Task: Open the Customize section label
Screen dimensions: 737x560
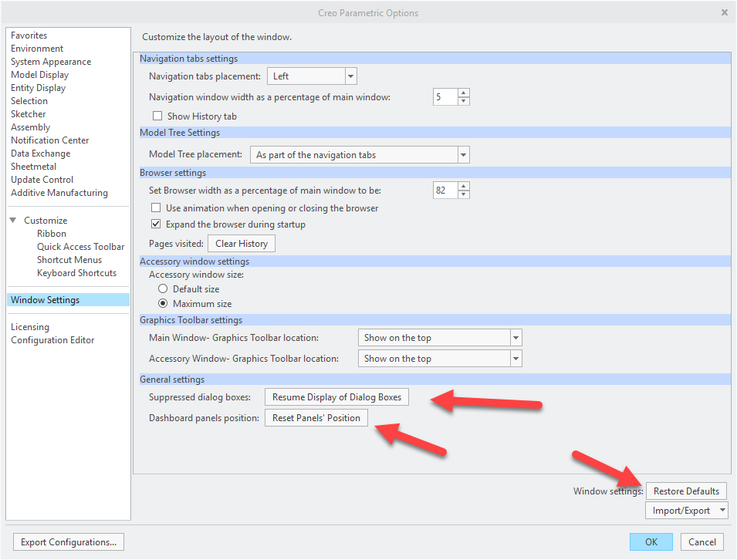Action: [x=46, y=221]
